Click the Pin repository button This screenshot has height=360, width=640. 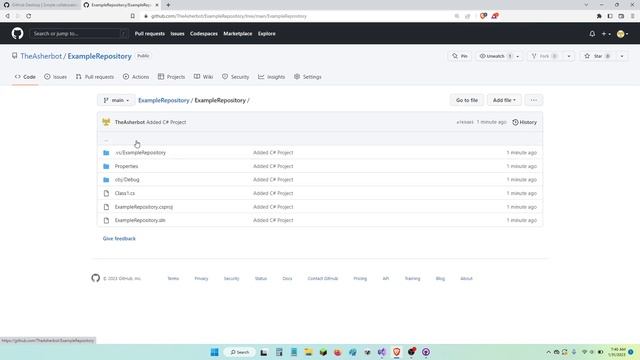tap(460, 56)
